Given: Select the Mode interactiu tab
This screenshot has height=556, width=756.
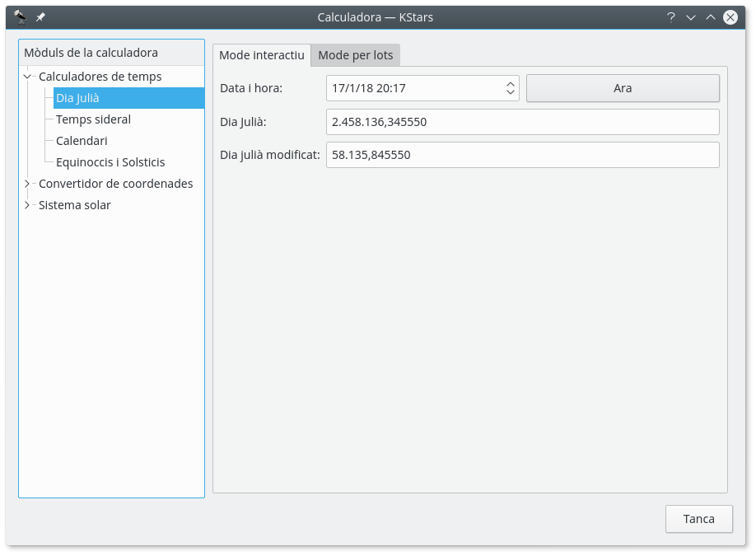Looking at the screenshot, I should [261, 55].
